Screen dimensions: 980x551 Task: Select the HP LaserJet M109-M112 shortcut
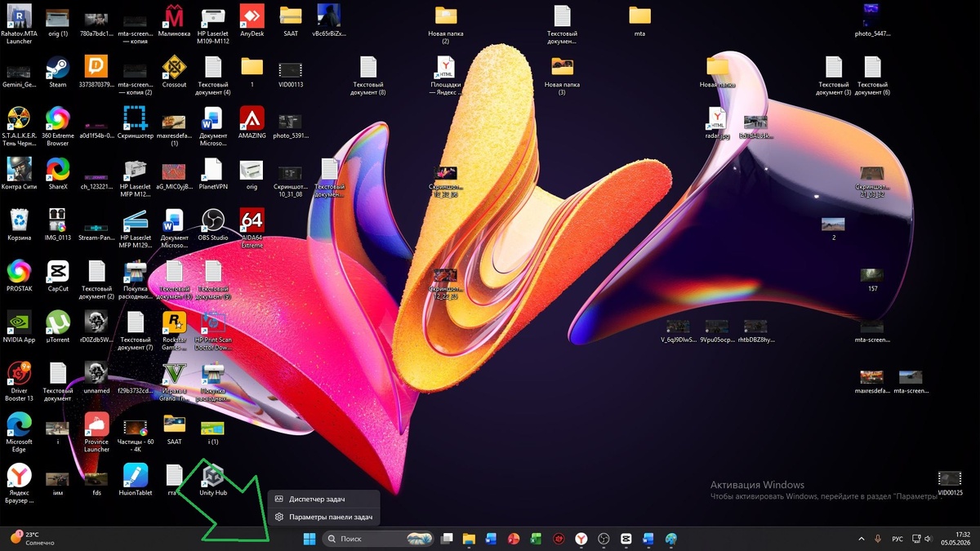212,24
